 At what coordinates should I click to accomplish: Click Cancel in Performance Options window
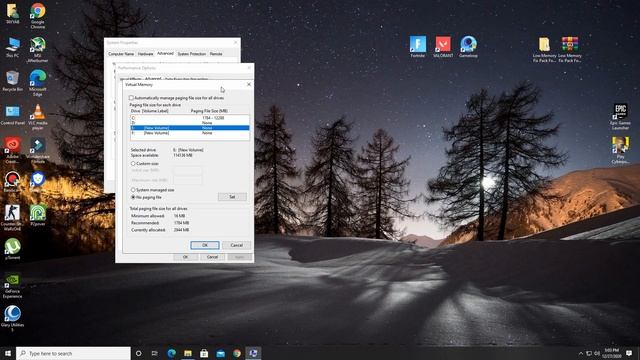(x=212, y=257)
